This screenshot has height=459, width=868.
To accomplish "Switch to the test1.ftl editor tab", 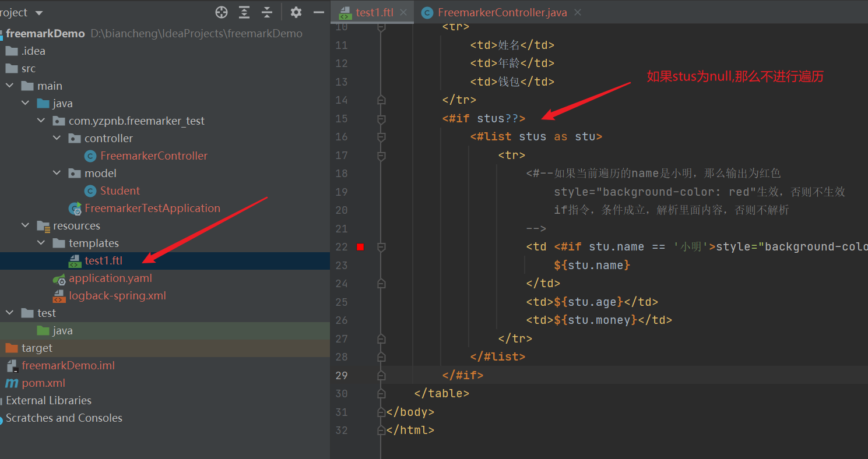I will click(374, 12).
